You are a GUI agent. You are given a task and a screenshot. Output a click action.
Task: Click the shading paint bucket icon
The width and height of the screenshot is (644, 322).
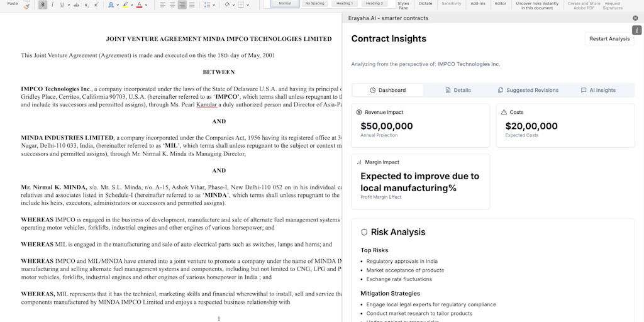pyautogui.click(x=227, y=5)
